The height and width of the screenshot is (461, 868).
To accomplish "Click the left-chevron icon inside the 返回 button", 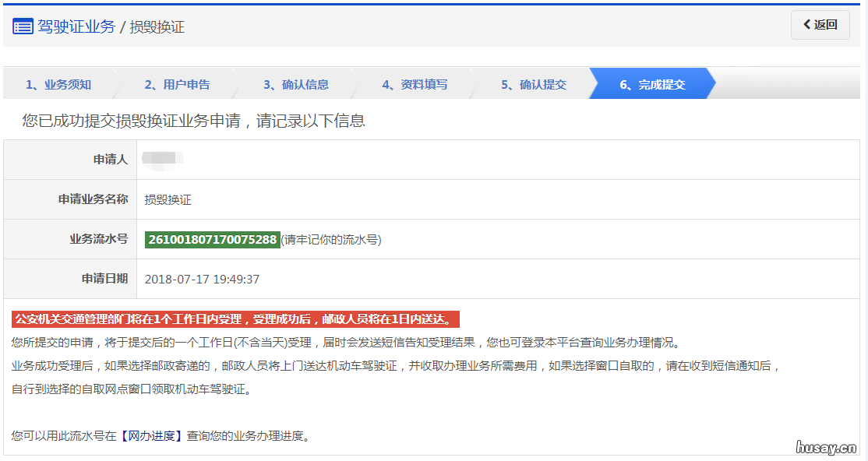I will [807, 24].
